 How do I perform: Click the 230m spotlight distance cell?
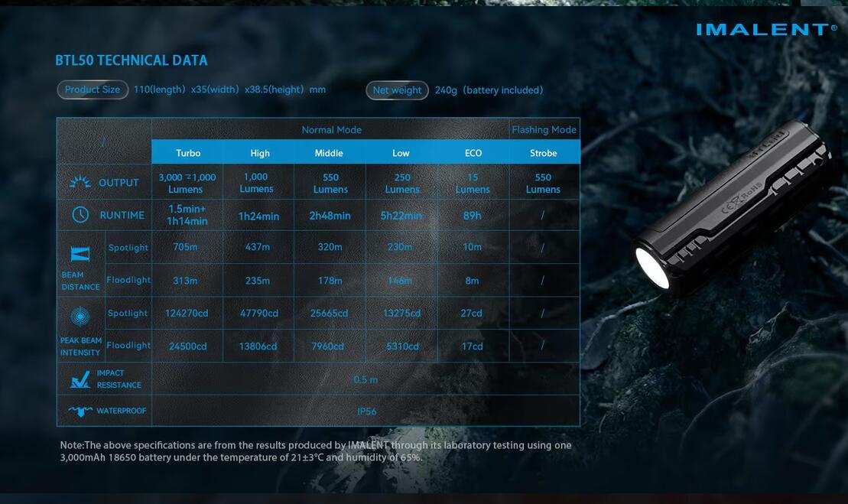(400, 246)
